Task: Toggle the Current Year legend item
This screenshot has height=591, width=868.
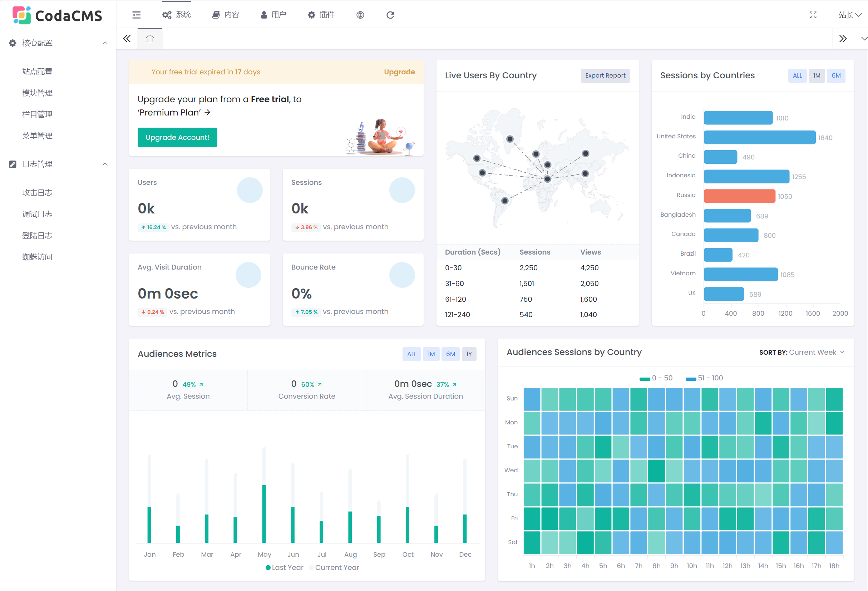Action: 334,567
